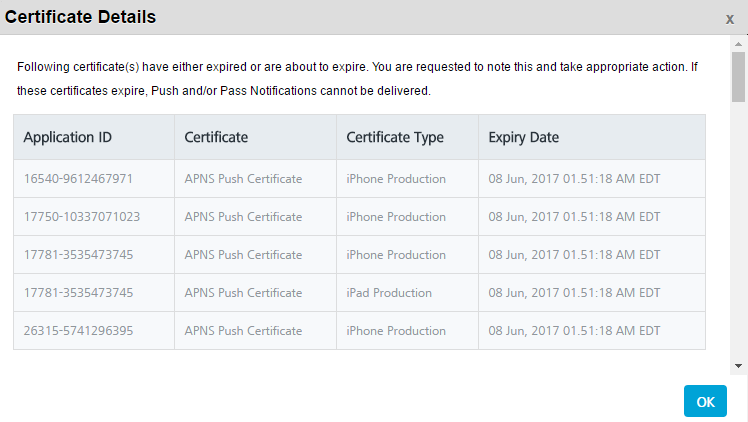
Task: Select application ID 16540-9612467971
Action: click(78, 179)
